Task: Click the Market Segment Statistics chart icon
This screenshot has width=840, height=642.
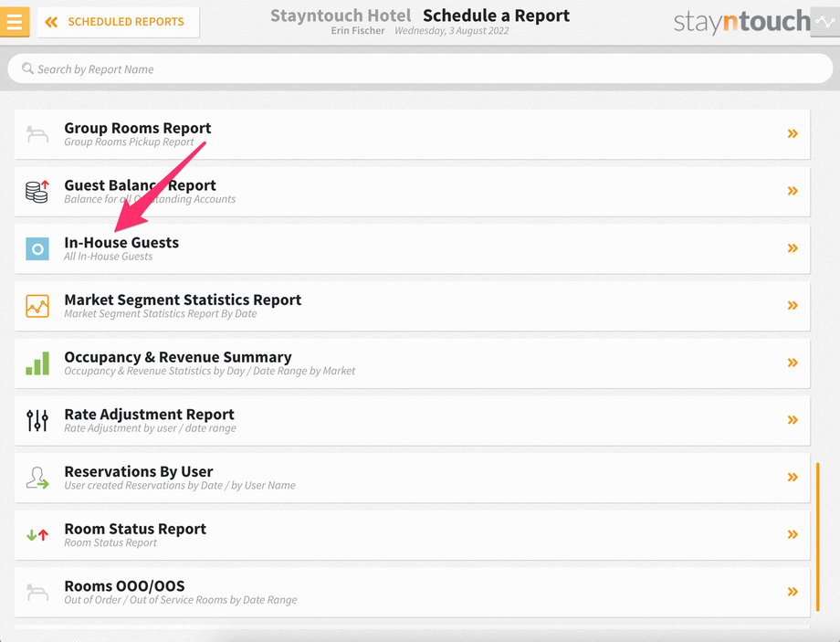Action: [37, 306]
